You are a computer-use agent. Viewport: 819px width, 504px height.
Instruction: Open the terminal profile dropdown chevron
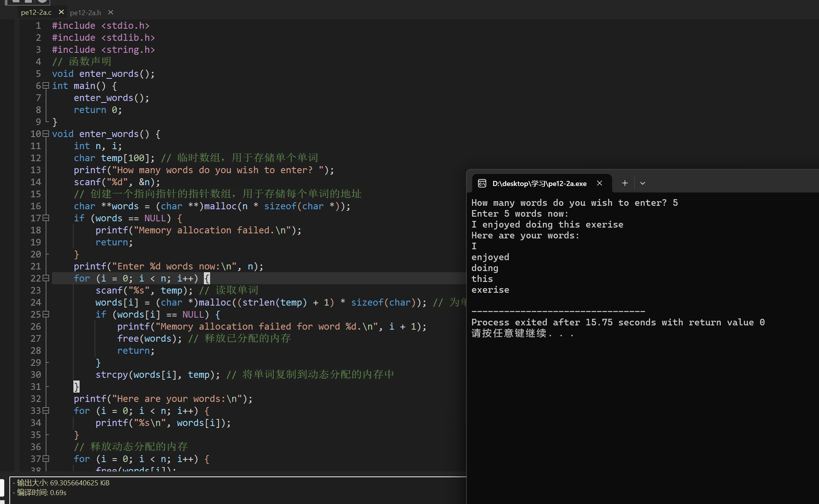point(643,183)
